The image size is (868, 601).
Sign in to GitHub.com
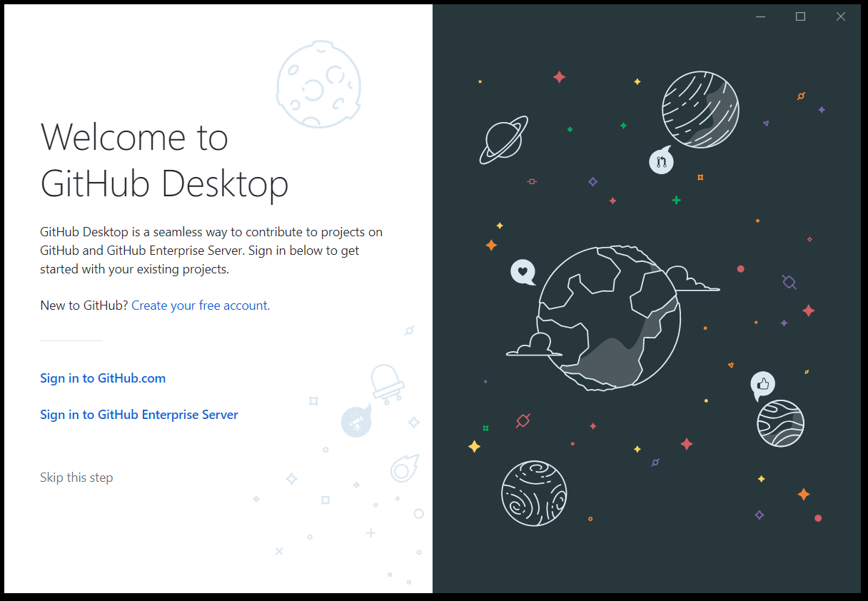tap(103, 378)
